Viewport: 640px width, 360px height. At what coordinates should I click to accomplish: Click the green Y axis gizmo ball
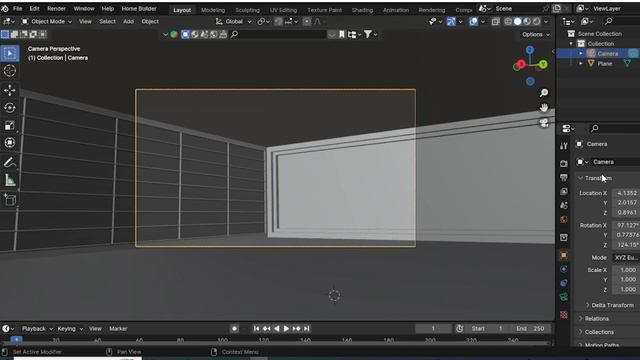(x=543, y=64)
